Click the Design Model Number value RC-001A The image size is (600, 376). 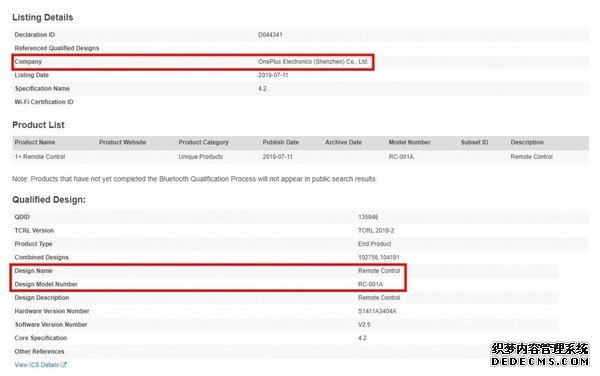coord(370,284)
